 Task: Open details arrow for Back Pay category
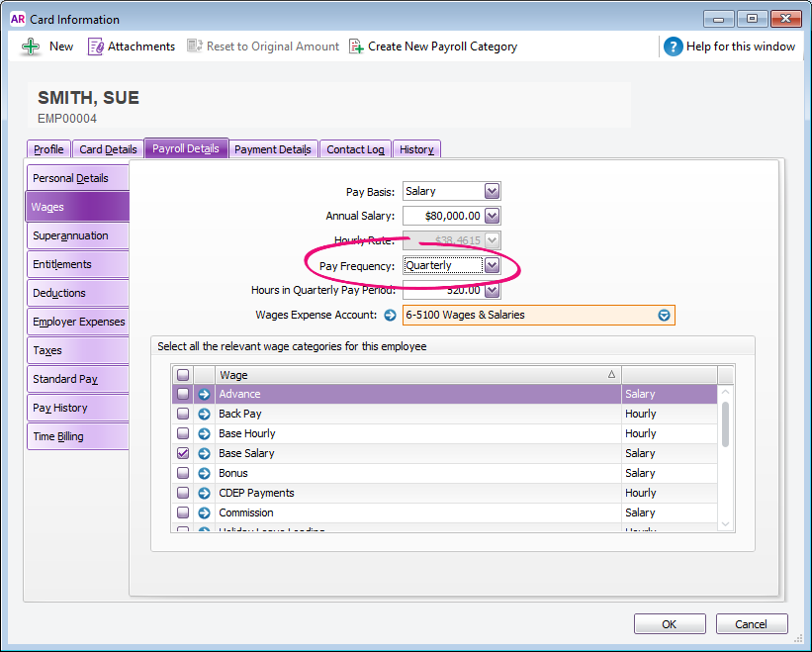(x=204, y=415)
